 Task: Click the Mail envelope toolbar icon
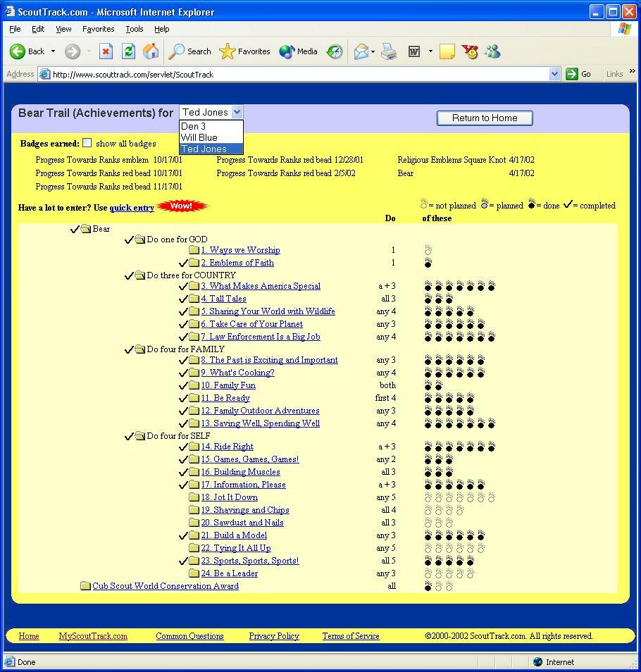(361, 52)
